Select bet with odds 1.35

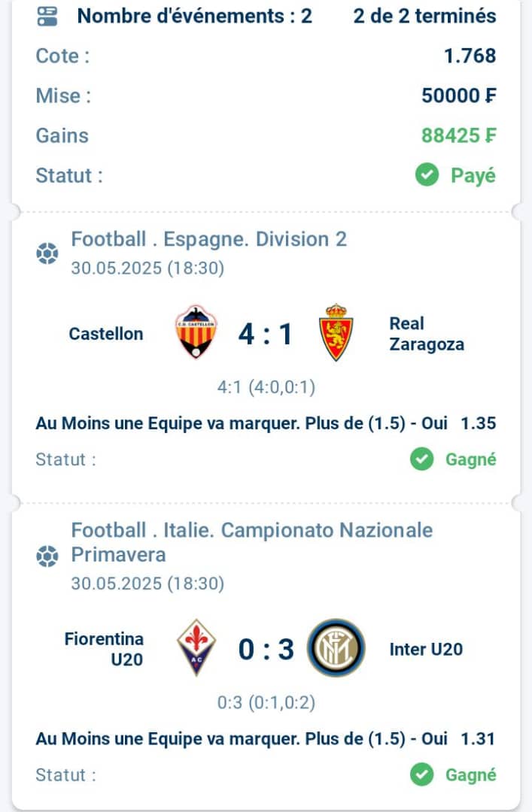tap(266, 423)
